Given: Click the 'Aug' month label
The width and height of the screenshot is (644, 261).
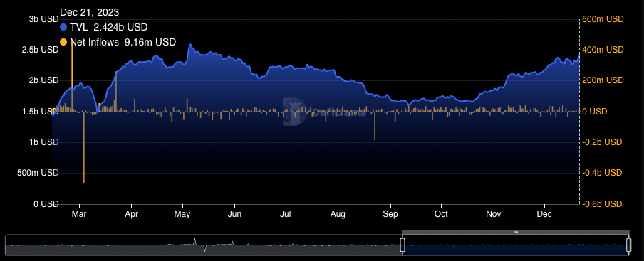Looking at the screenshot, I should [338, 214].
